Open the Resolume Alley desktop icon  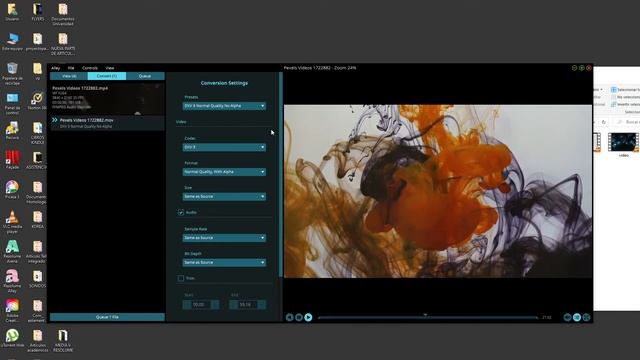point(12,282)
